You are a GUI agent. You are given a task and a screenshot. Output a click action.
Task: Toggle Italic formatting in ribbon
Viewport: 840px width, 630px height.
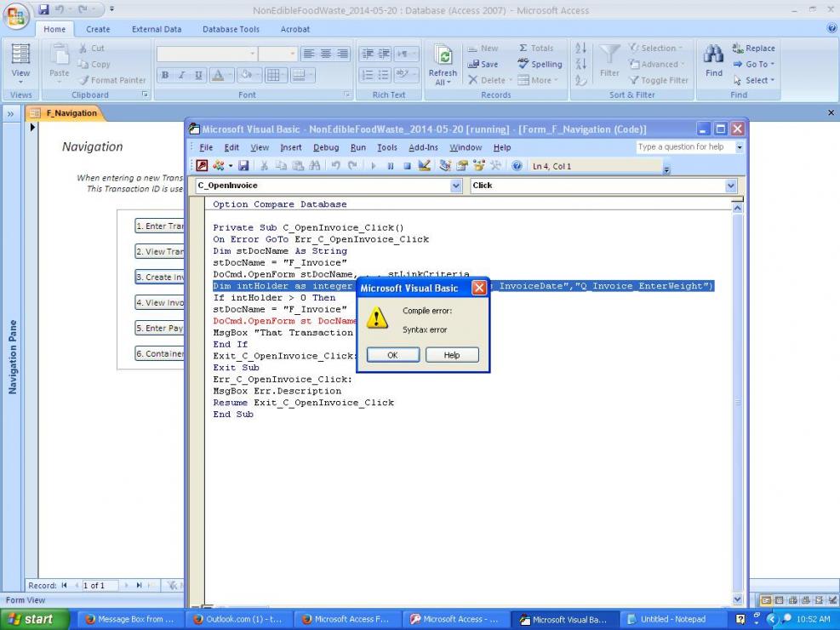(181, 75)
